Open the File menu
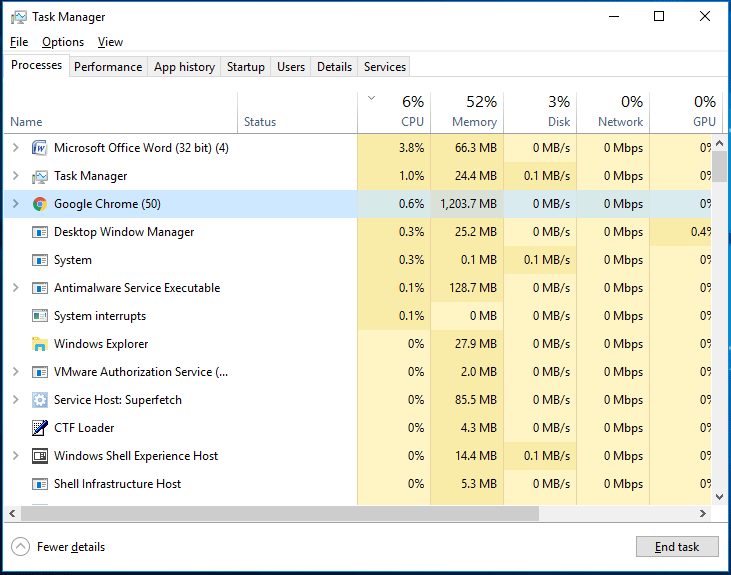Viewport: 731px width, 575px height. pyautogui.click(x=19, y=42)
